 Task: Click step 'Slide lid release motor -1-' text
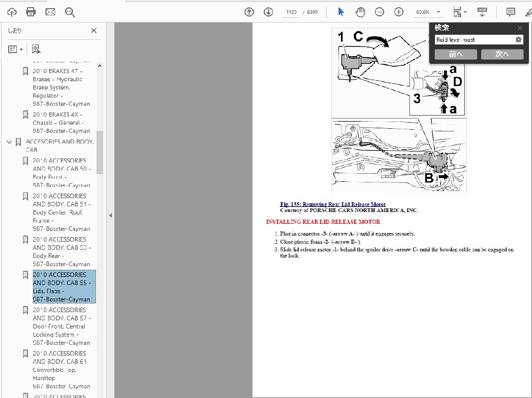[x=397, y=252]
